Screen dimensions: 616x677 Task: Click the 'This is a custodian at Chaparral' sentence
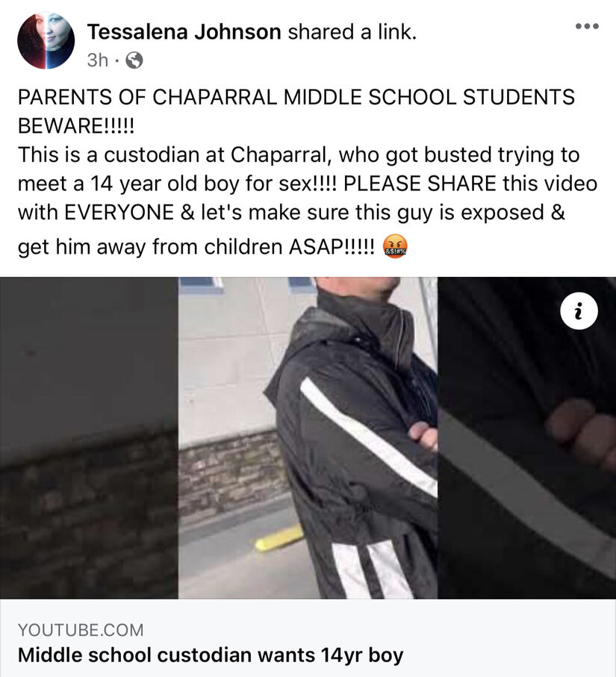pyautogui.click(x=175, y=155)
